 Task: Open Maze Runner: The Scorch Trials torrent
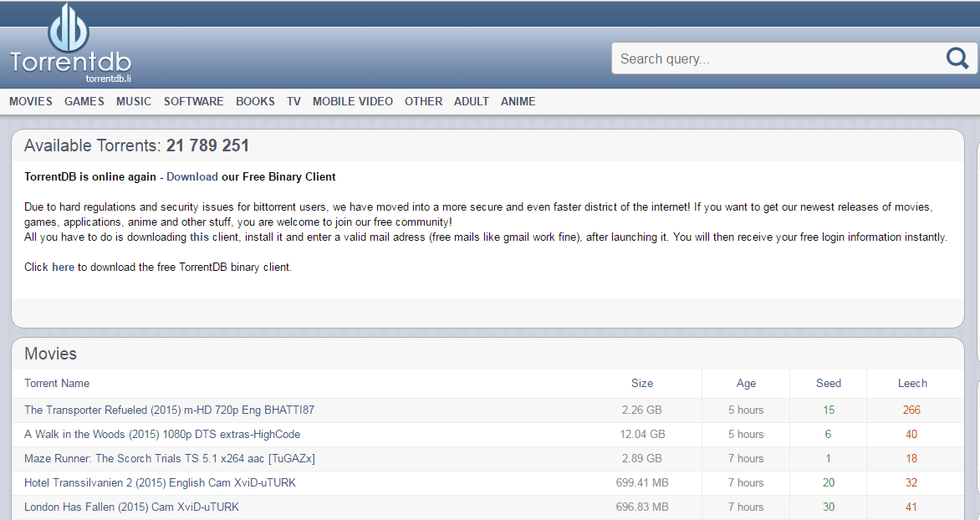(x=170, y=459)
